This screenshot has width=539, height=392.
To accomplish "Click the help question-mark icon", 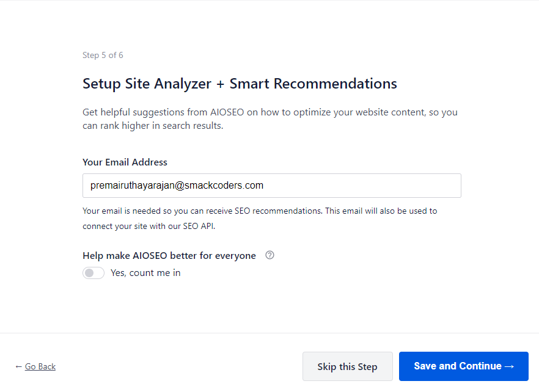I will click(x=269, y=255).
